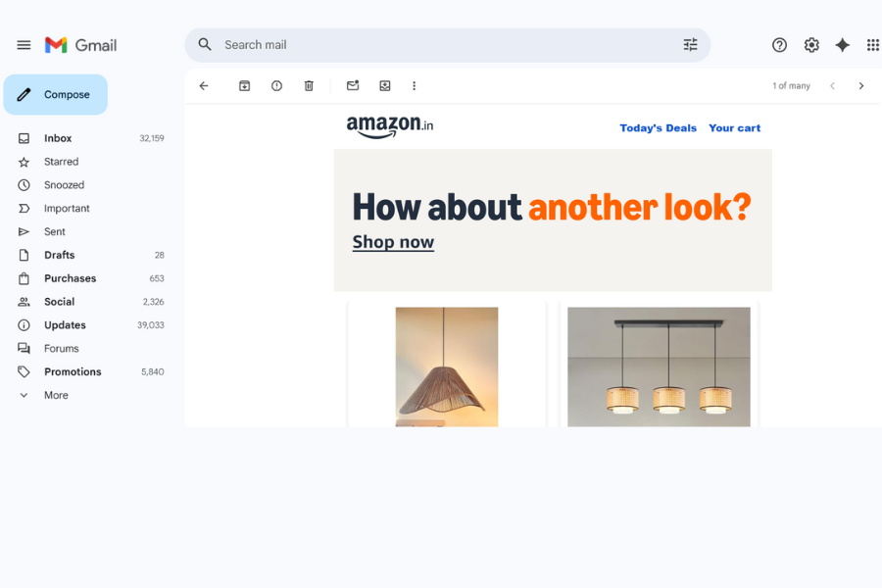
Task: Open the main hamburger menu
Action: pos(24,44)
